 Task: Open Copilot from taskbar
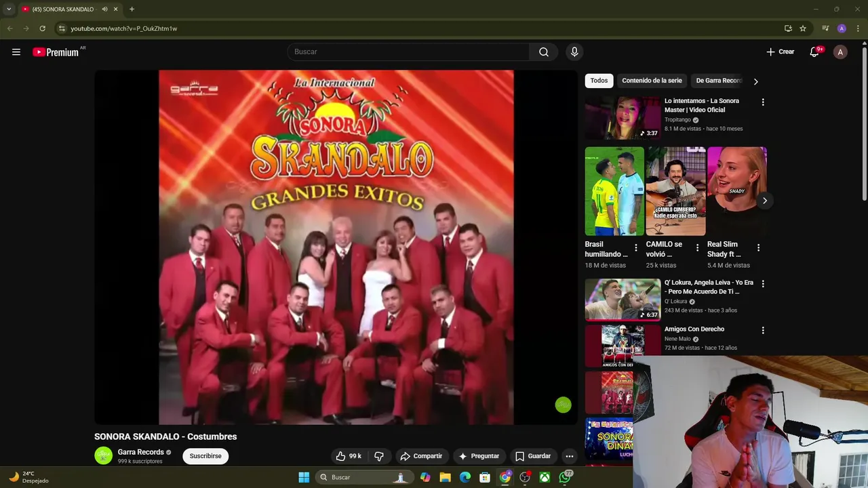coord(425,477)
